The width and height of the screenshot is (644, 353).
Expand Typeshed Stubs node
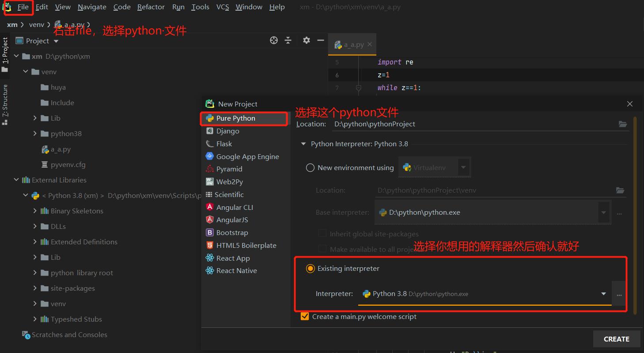coord(35,319)
